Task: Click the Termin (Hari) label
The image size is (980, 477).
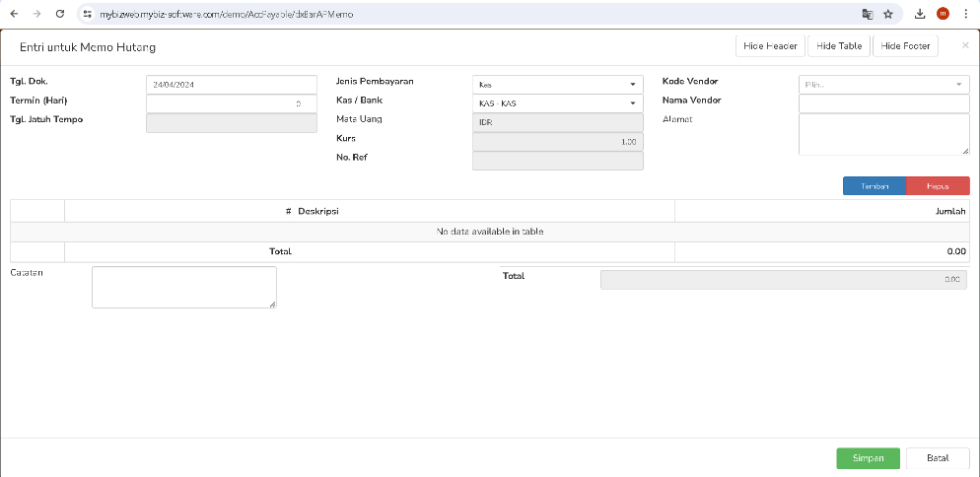Action: (x=38, y=100)
